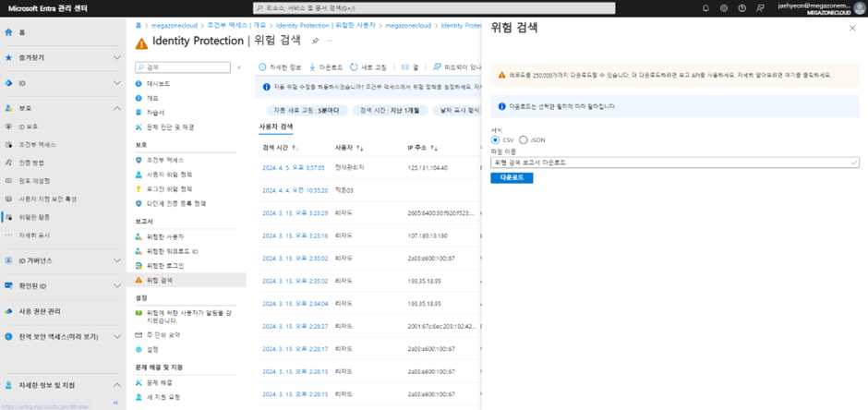
Task: Select 위험 검색 in blade menu
Action: point(160,280)
